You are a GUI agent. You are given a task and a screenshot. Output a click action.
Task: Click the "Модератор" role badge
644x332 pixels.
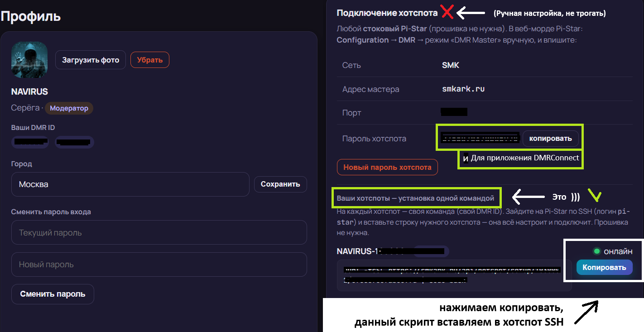coord(69,108)
